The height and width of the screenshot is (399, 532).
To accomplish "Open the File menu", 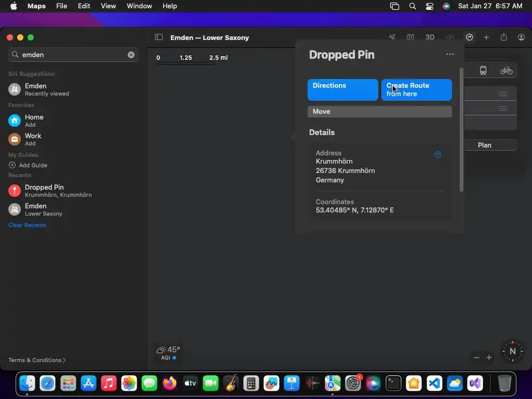I will click(x=61, y=6).
